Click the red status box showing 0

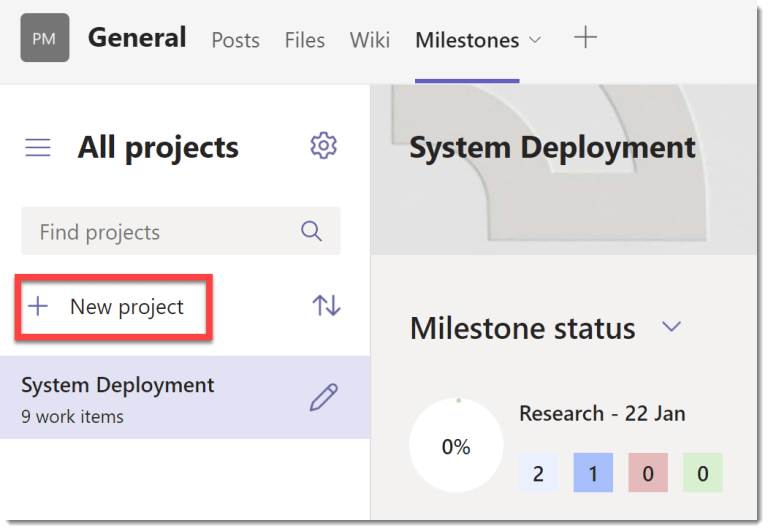pyautogui.click(x=648, y=473)
